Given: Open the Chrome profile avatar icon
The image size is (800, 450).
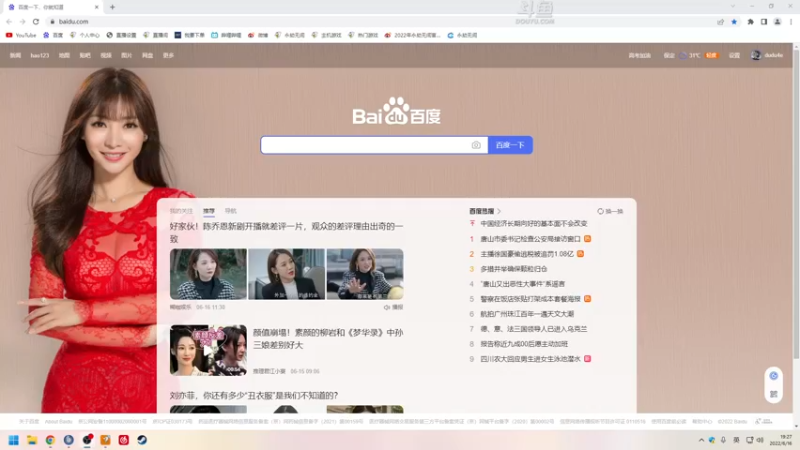Looking at the screenshot, I should [x=778, y=21].
